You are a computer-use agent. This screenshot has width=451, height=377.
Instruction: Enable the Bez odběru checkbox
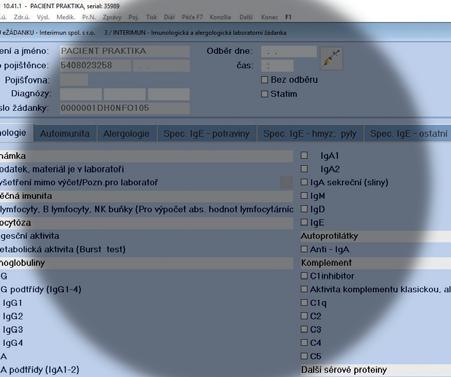coord(264,80)
